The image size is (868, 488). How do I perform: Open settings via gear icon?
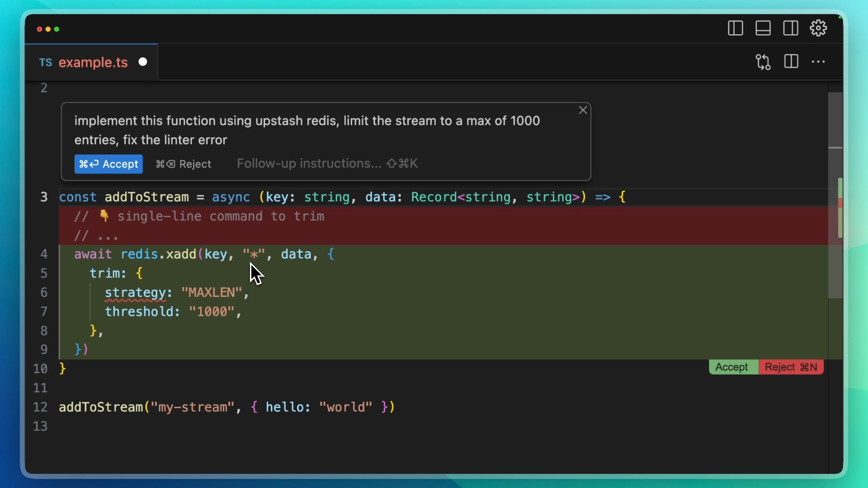pos(818,28)
